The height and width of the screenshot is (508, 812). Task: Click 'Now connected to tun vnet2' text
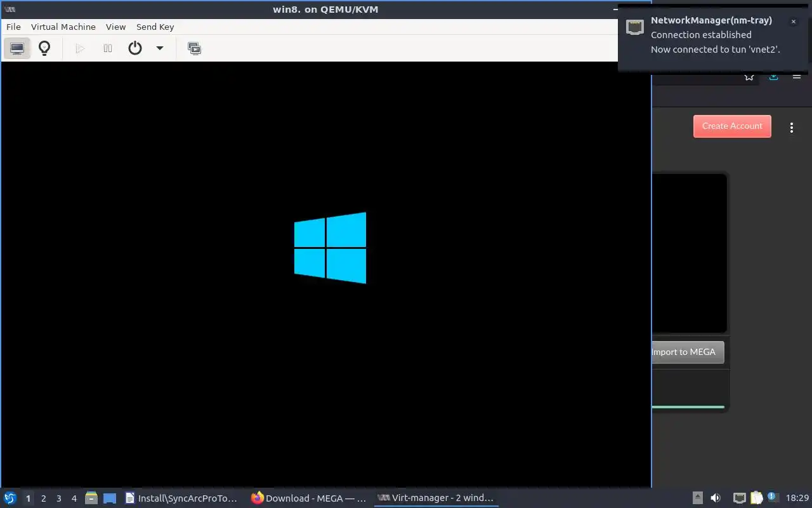716,50
